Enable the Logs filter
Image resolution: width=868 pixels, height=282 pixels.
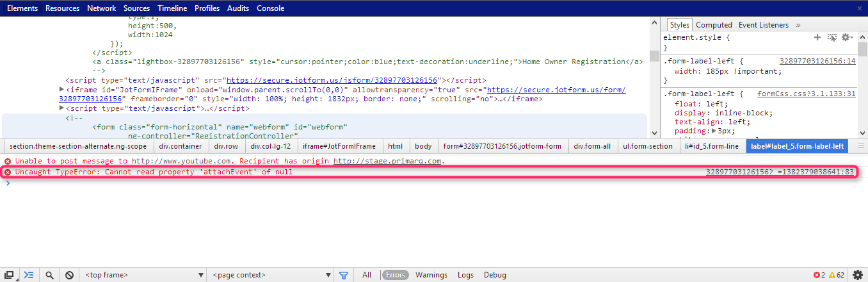(x=465, y=275)
